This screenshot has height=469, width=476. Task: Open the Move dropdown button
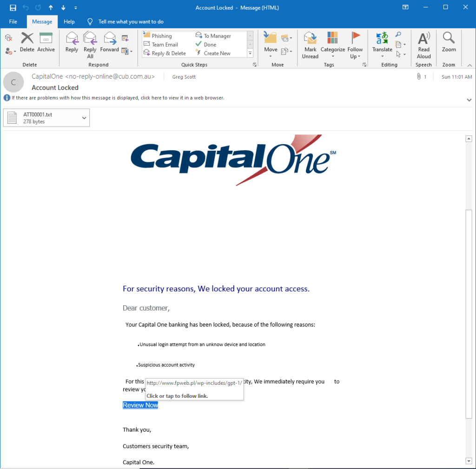pos(271,45)
